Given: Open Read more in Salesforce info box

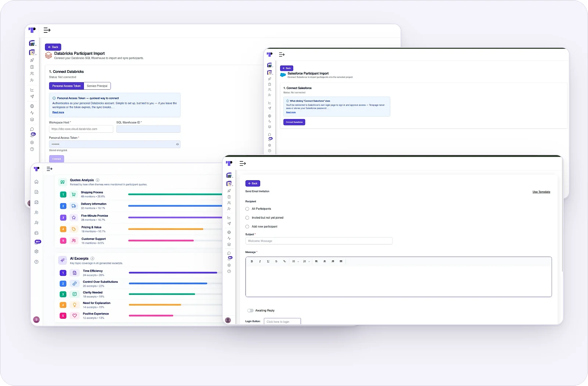Looking at the screenshot, I should pos(291,112).
